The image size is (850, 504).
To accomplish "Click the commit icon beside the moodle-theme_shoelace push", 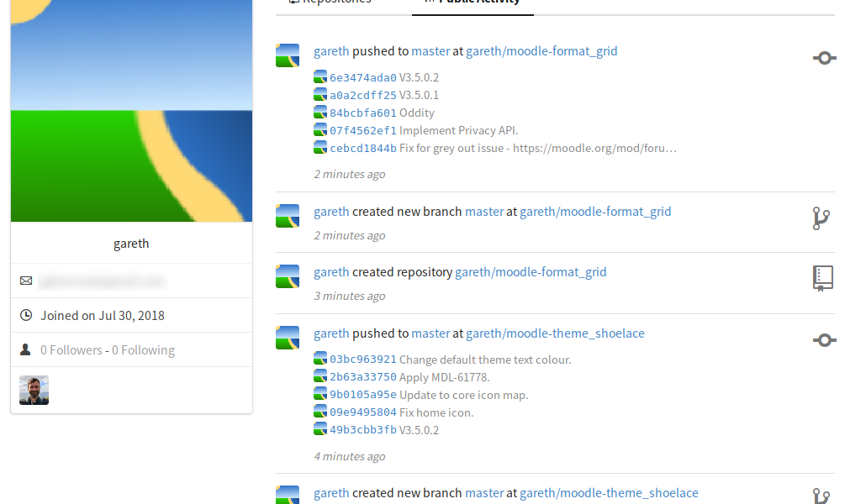I will 824,340.
